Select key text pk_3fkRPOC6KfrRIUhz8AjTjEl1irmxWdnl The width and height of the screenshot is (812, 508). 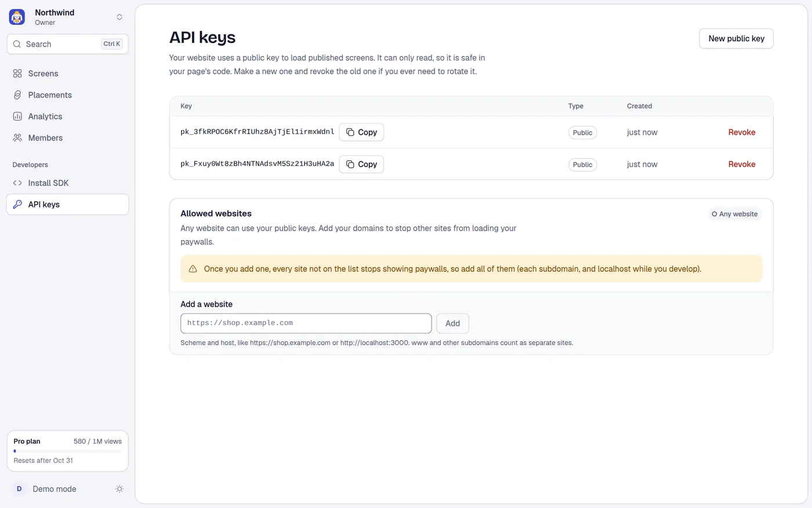[x=257, y=132]
